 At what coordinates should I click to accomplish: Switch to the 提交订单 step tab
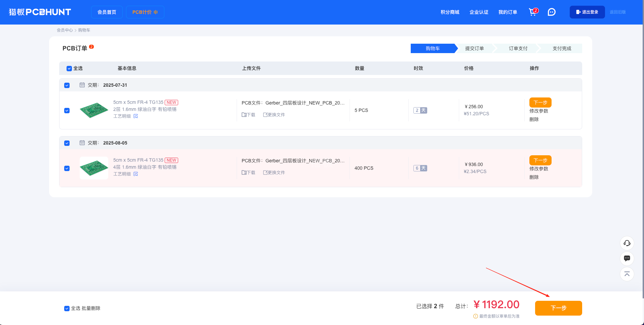474,48
